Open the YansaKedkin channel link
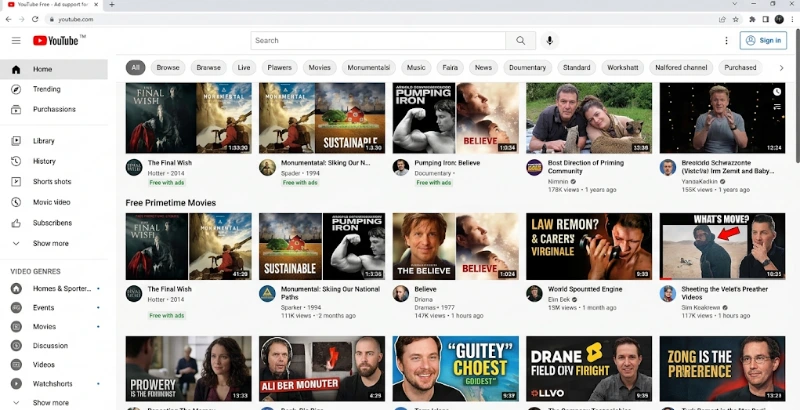 tap(699, 182)
